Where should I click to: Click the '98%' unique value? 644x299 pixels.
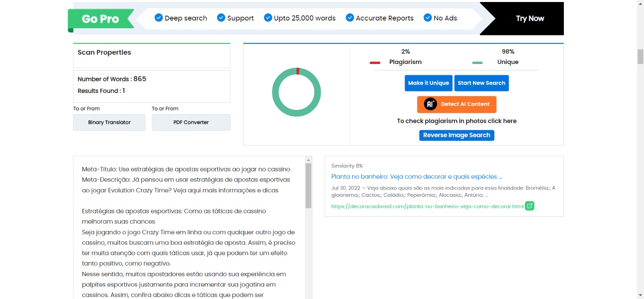coord(508,52)
